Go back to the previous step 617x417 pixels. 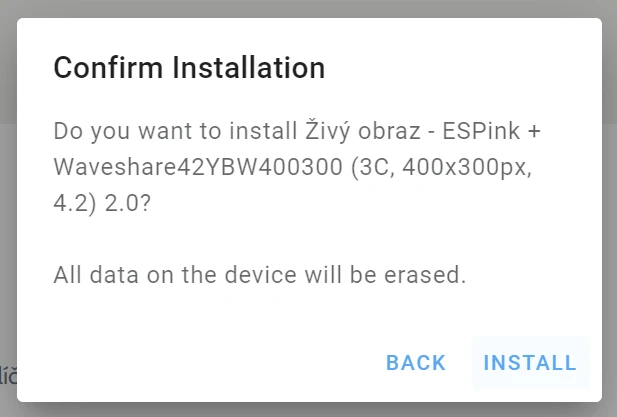(416, 363)
